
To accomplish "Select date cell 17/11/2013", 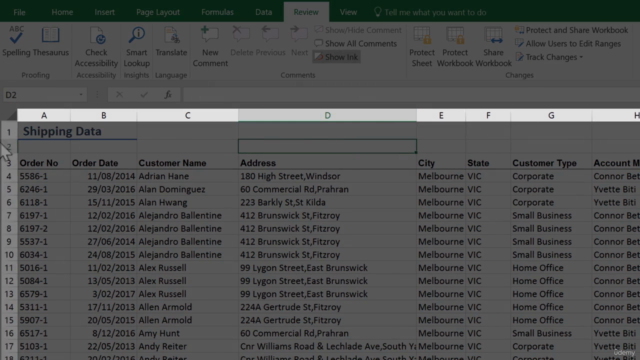I will click(104, 307).
